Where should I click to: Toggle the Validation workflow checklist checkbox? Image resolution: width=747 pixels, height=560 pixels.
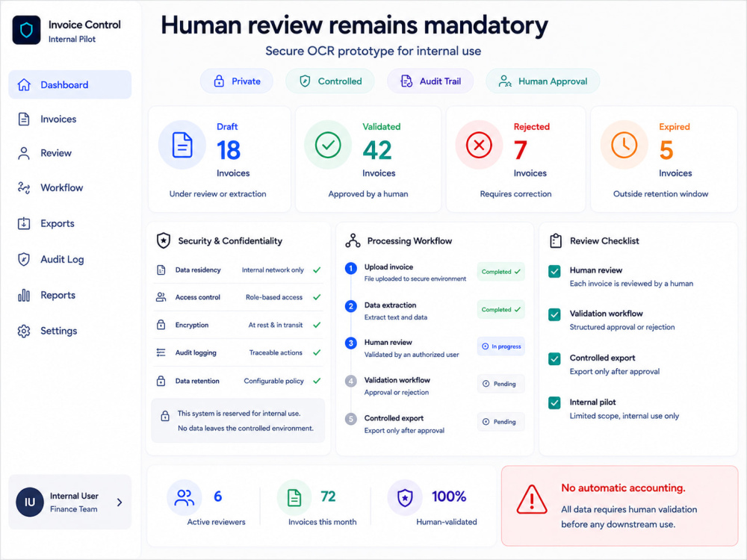[554, 315]
